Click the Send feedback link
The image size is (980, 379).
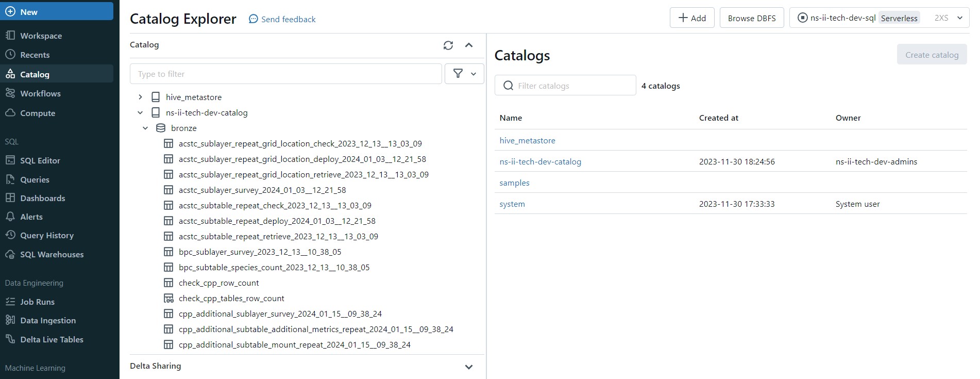pyautogui.click(x=288, y=19)
